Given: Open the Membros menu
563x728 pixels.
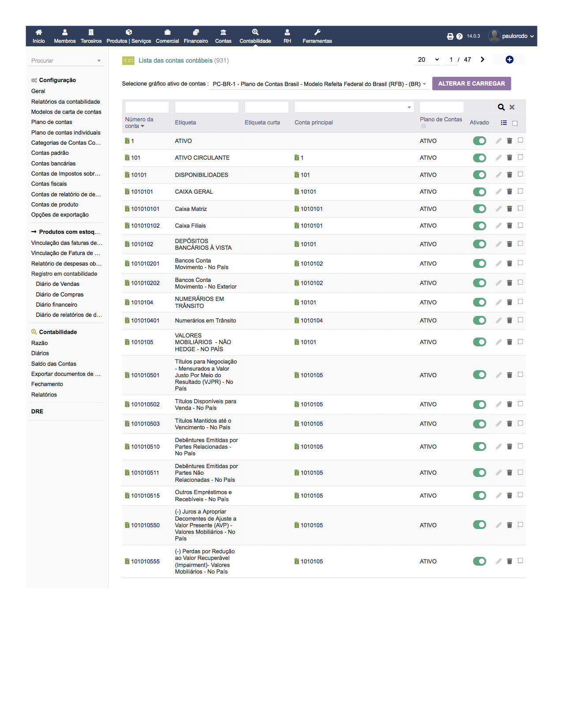Looking at the screenshot, I should click(x=65, y=36).
